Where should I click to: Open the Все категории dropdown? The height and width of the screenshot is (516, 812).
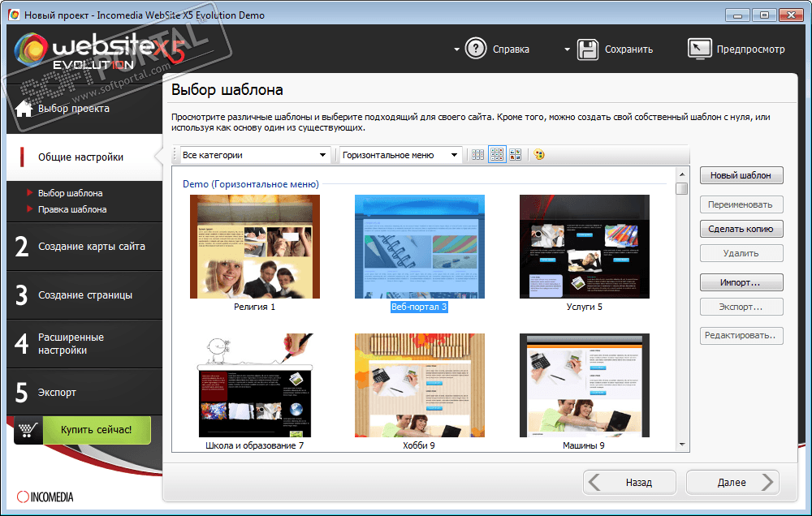pos(255,155)
